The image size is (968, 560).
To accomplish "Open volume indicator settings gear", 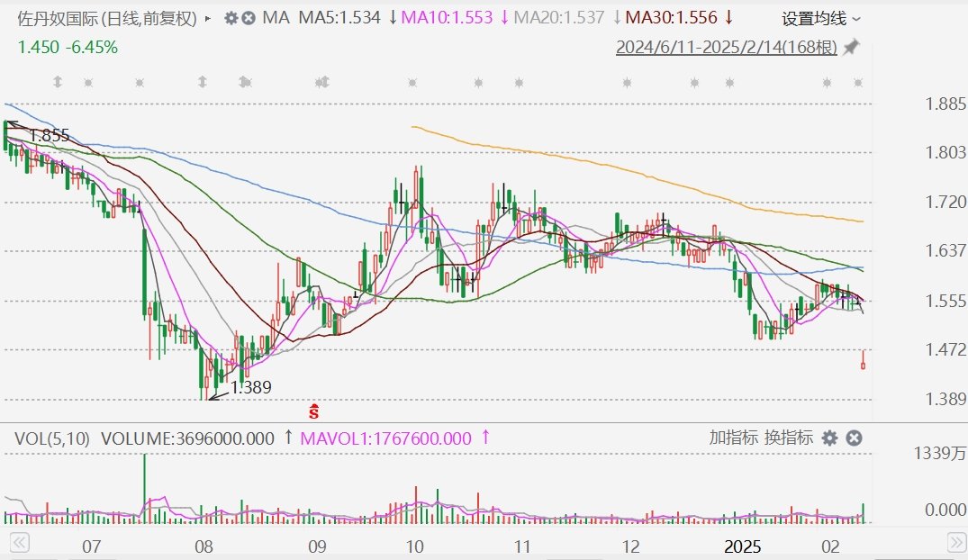I will tap(829, 438).
